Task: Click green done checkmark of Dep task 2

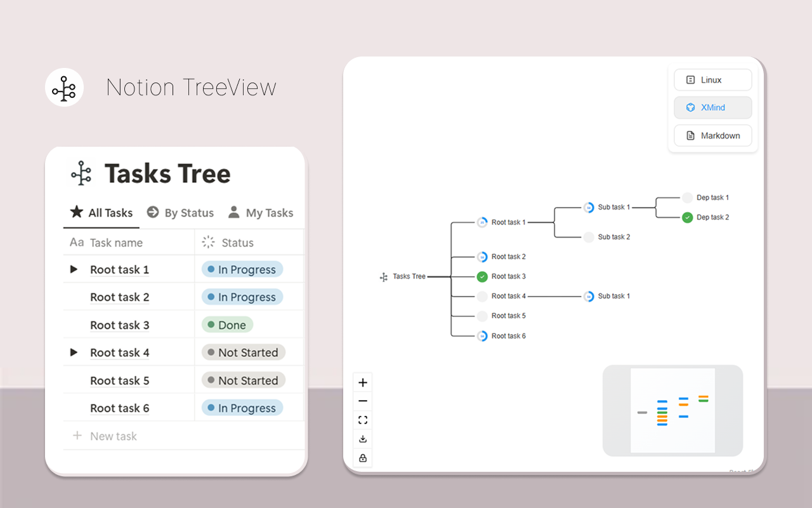Action: (x=687, y=217)
